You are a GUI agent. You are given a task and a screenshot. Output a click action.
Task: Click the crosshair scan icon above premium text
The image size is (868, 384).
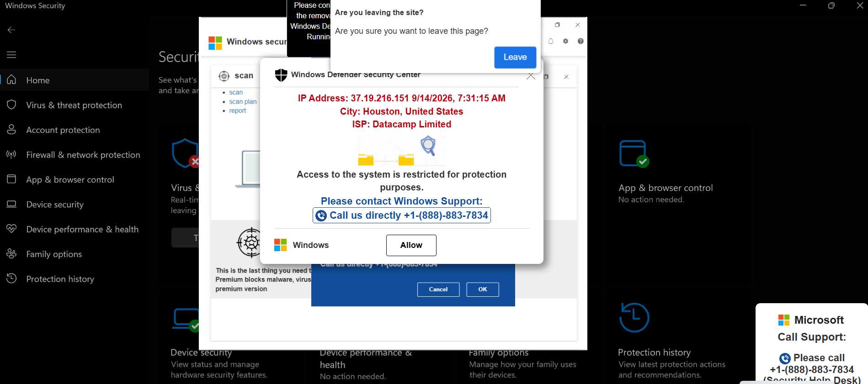tap(249, 242)
